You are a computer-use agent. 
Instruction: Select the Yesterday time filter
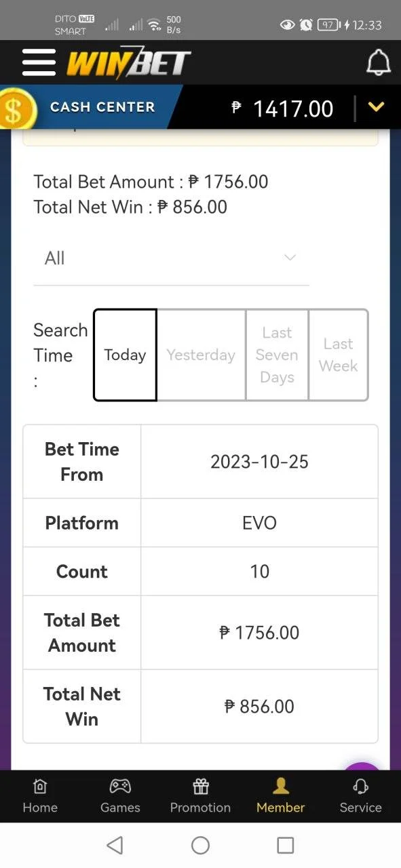point(201,355)
